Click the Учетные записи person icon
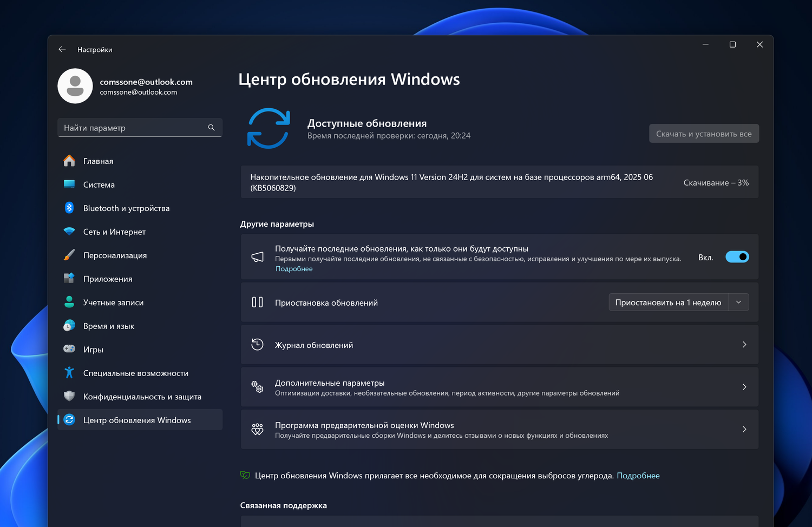Viewport: 812px width, 527px height. point(69,302)
